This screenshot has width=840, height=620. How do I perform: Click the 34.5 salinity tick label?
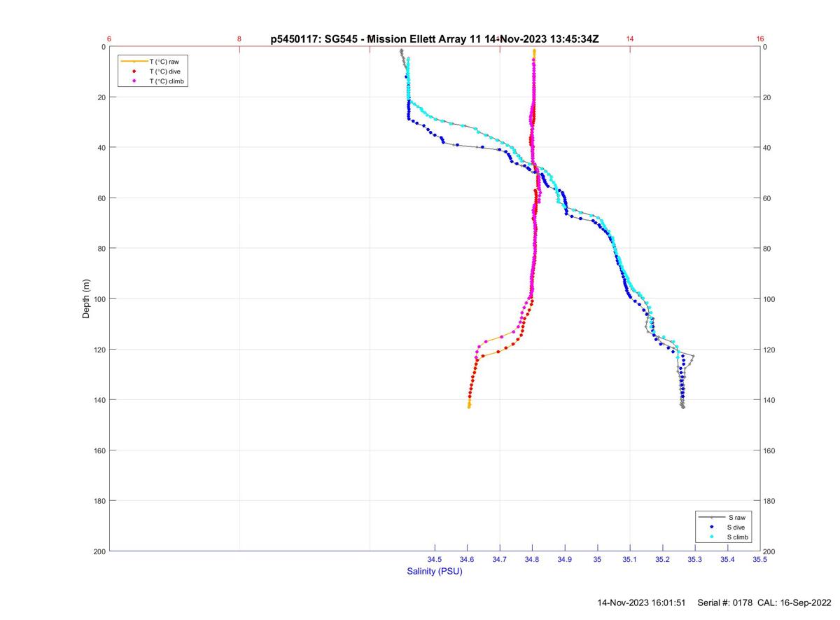[x=435, y=559]
